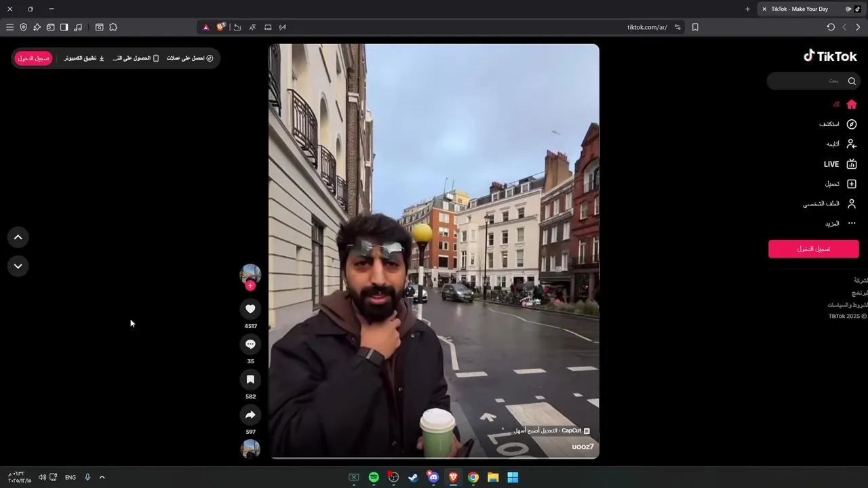Screen dimensions: 868x488
Task: Open Steam from the taskbar
Action: pos(413,477)
